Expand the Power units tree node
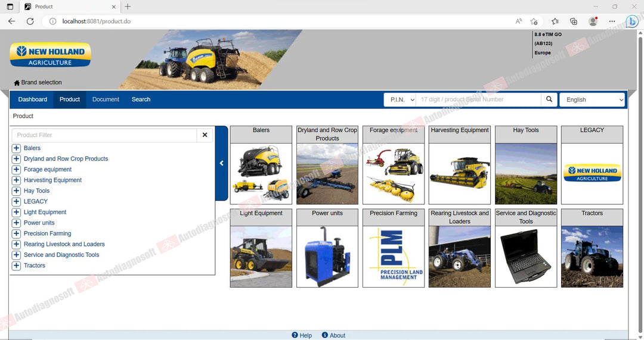The width and height of the screenshot is (644, 340). point(16,223)
